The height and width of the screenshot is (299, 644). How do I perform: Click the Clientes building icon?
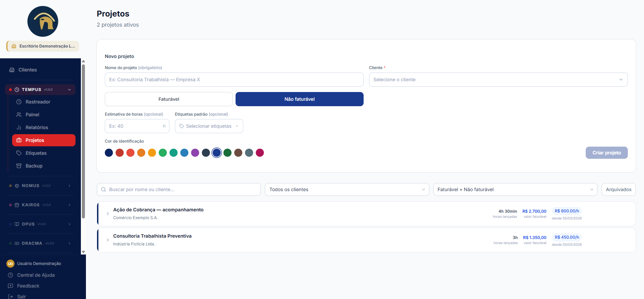coord(12,70)
